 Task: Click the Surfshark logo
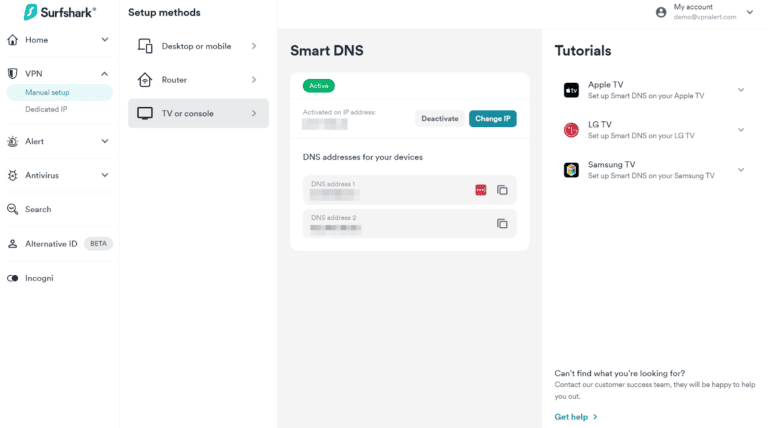tap(58, 12)
